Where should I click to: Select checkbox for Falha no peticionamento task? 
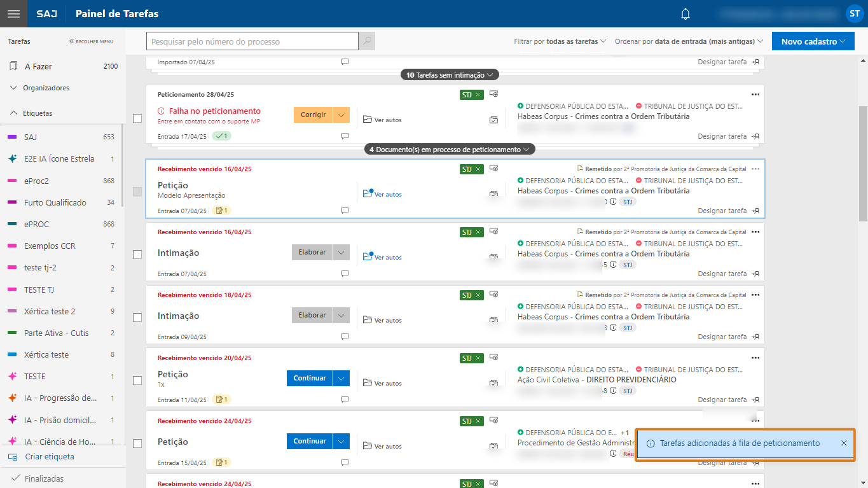(x=137, y=118)
